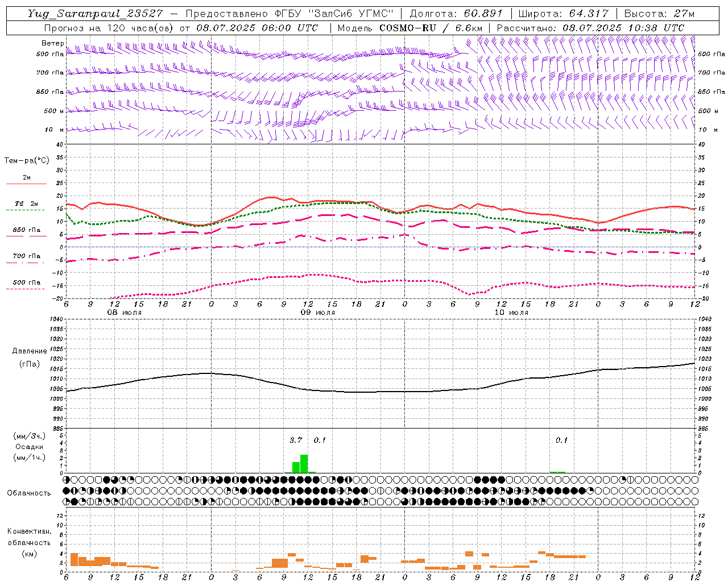728x582 pixels.
Task: Click the Рассчитано: 08.07.2025 10:38 UTC text
Action: click(x=590, y=28)
